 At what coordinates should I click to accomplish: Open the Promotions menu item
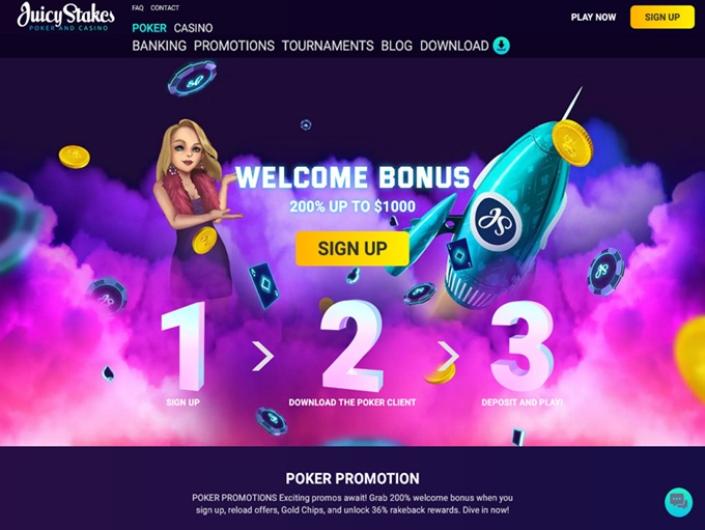[x=234, y=46]
